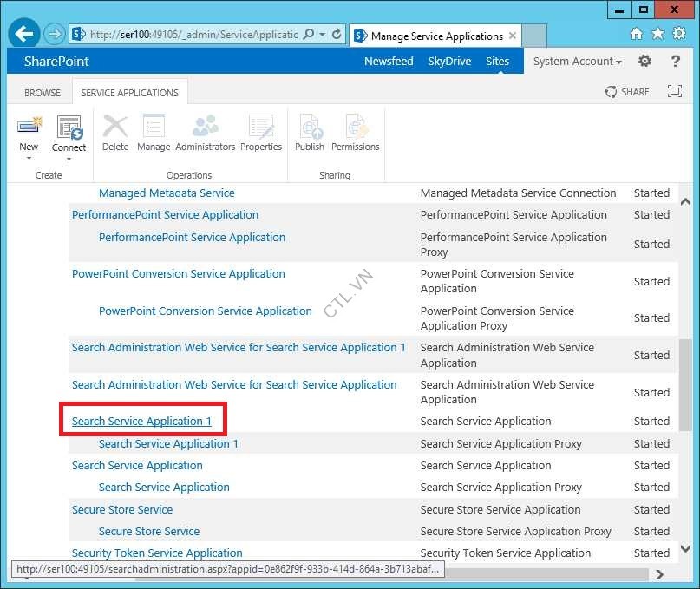Open the indented Managed Metadata Service link
Viewport: 700px width, 589px height.
[167, 193]
